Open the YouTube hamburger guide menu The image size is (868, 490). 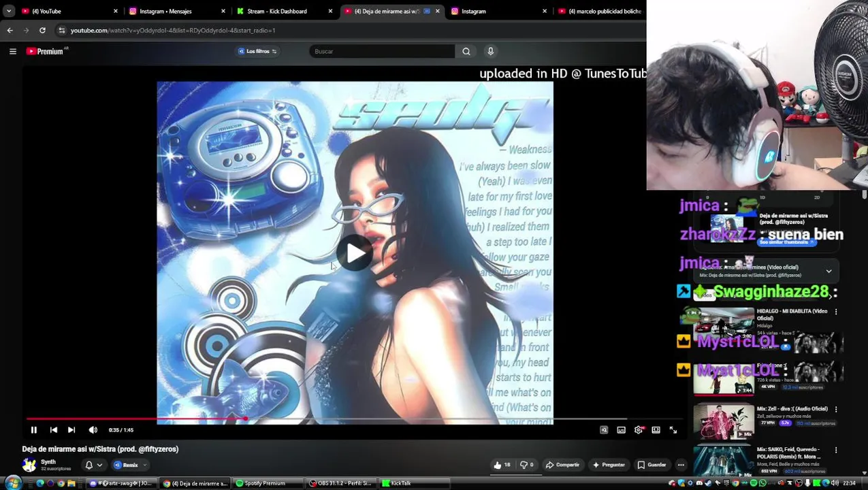13,51
